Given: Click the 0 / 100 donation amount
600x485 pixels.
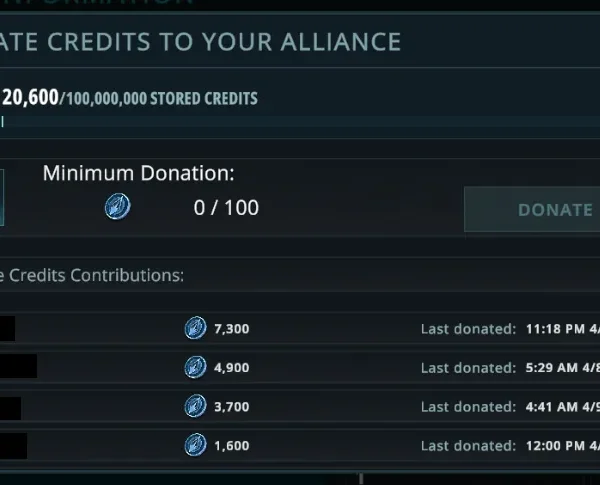Looking at the screenshot, I should coord(226,208).
